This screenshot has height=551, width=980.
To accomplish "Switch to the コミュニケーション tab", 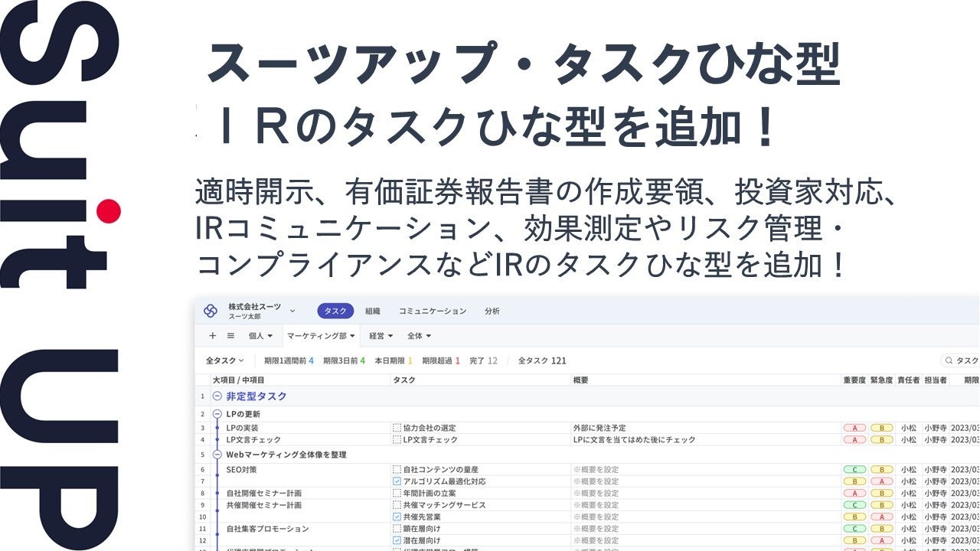I will click(433, 311).
